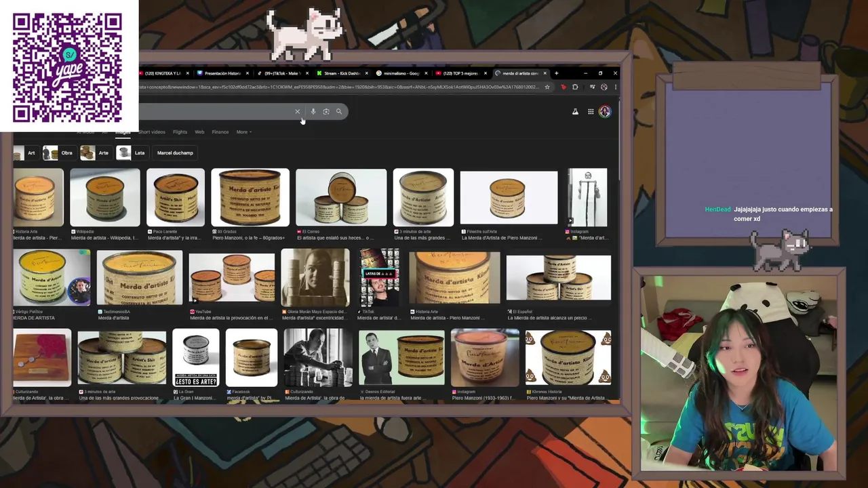Switch to Flights search filter
868x488 pixels.
click(180, 132)
